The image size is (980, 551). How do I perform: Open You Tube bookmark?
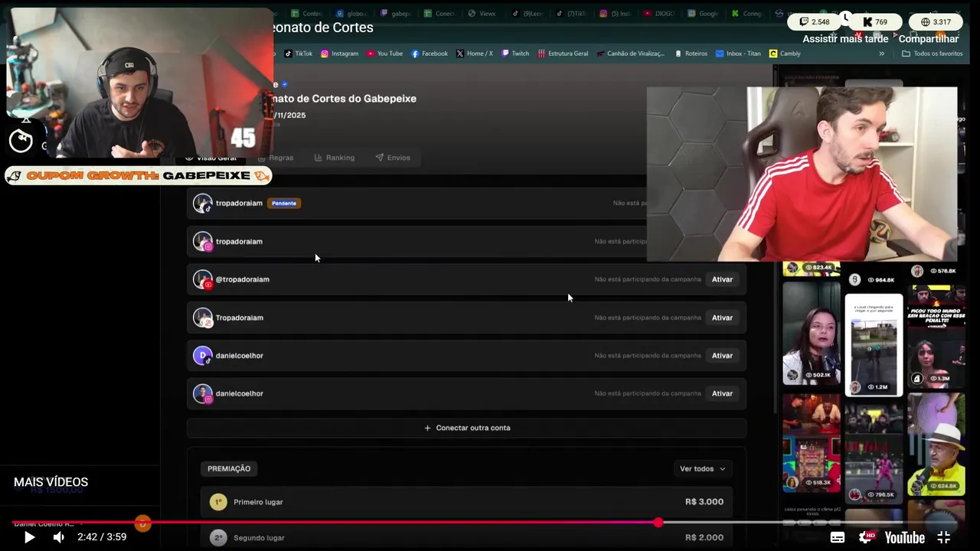coord(384,54)
